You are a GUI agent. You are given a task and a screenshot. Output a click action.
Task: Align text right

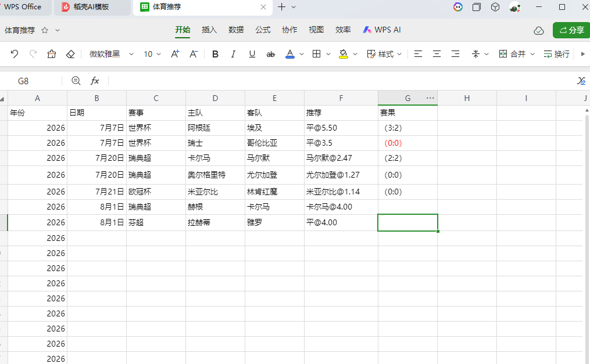[x=456, y=54]
